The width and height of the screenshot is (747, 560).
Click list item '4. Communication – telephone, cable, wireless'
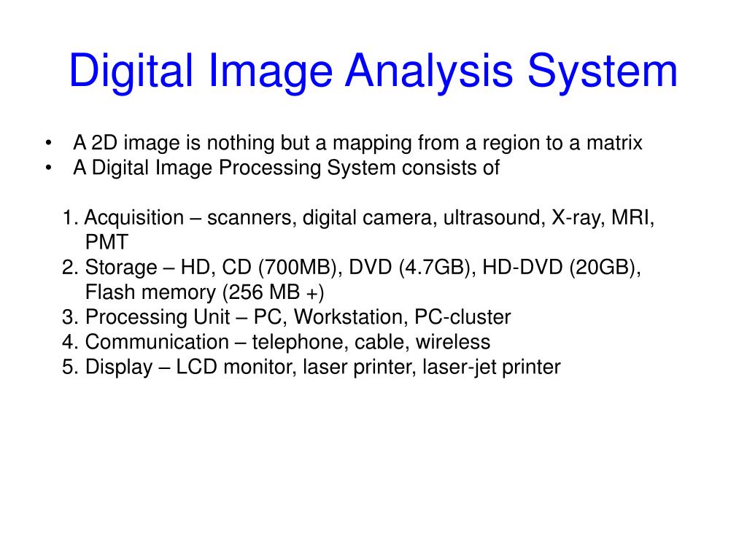click(276, 342)
